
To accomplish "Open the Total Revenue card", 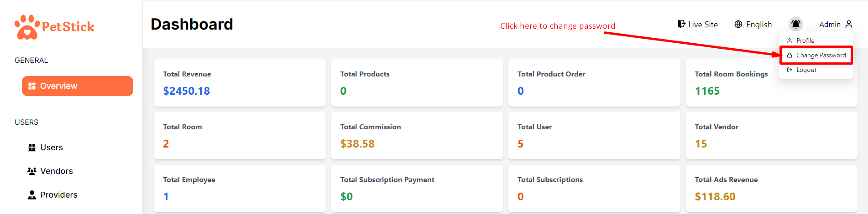I will (x=240, y=83).
